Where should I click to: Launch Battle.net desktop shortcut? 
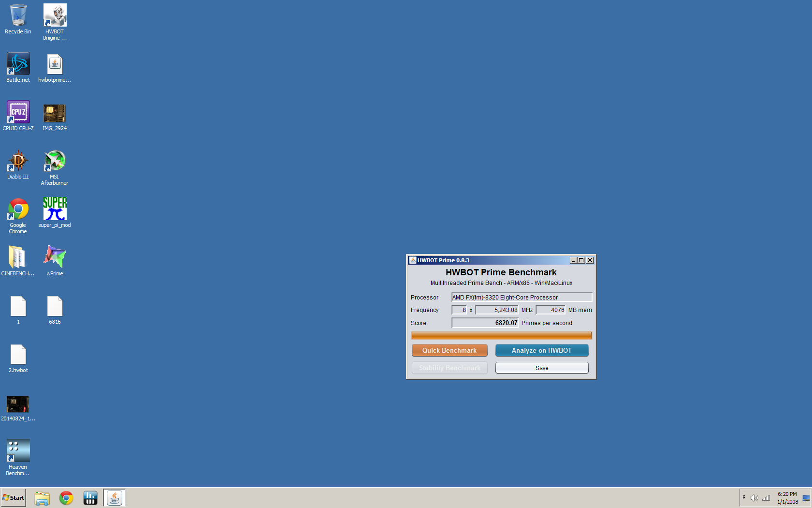[18, 68]
